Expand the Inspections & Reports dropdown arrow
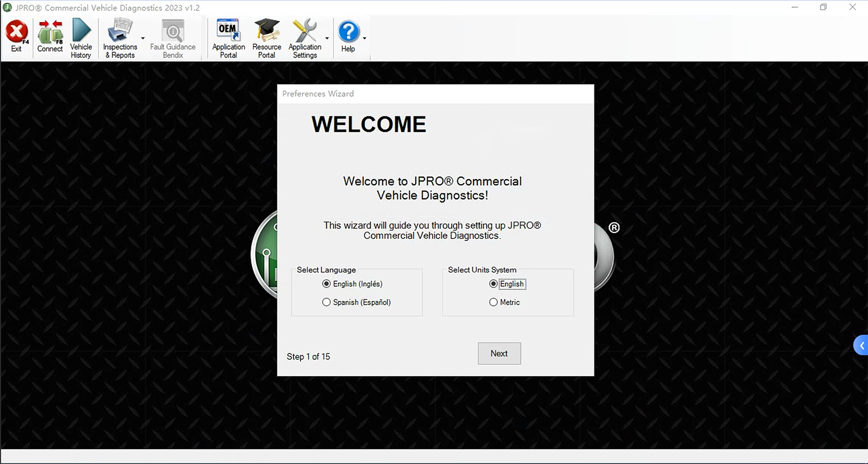Screen dimensions: 868x464 [x=143, y=38]
